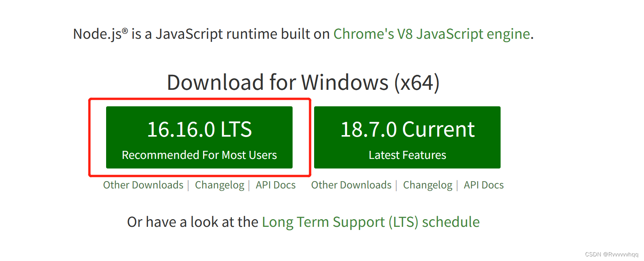This screenshot has height=261, width=644.
Task: View the Changelog for 18.7.0 Current
Action: pyautogui.click(x=427, y=185)
